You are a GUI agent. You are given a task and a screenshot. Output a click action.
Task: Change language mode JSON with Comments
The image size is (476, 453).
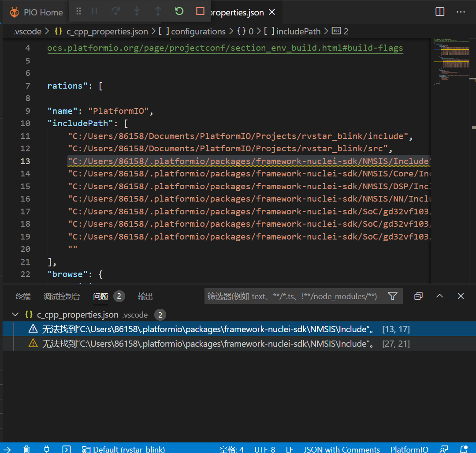pos(342,449)
